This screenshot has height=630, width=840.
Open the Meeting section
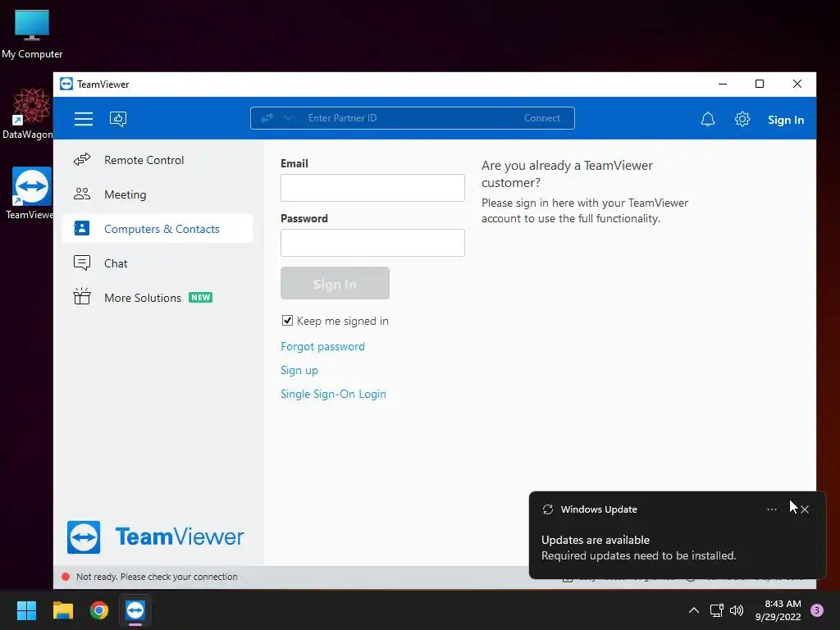point(157,194)
